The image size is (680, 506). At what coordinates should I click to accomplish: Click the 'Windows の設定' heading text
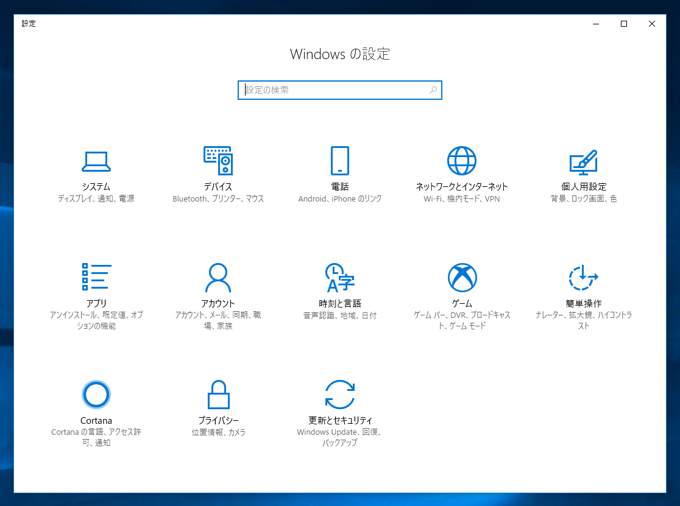(x=340, y=54)
